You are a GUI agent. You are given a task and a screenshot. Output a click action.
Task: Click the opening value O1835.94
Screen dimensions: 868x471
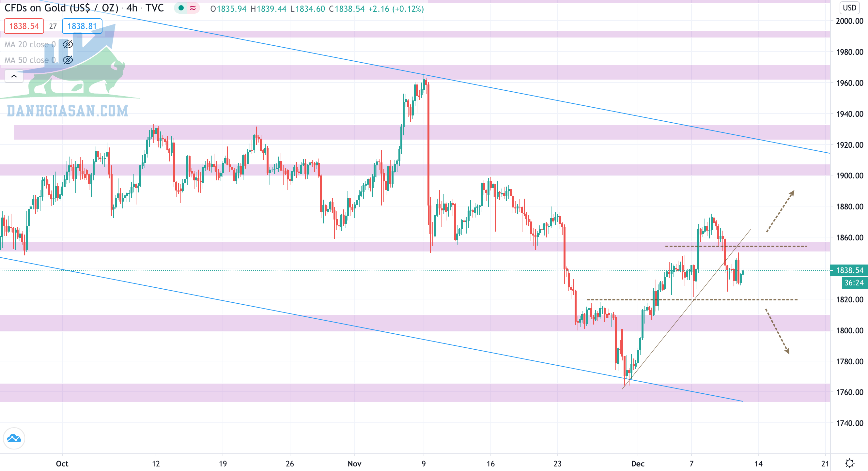(x=228, y=9)
